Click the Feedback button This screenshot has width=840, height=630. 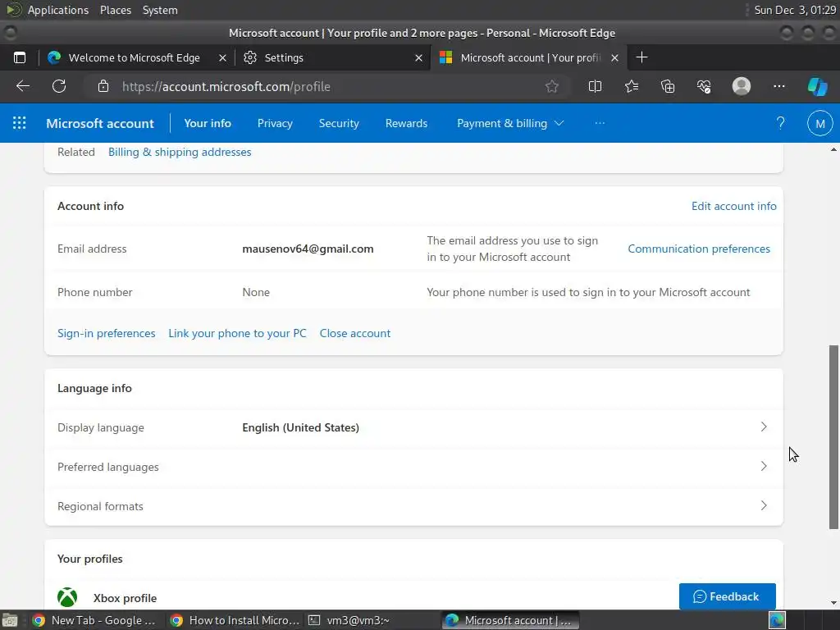pos(727,596)
